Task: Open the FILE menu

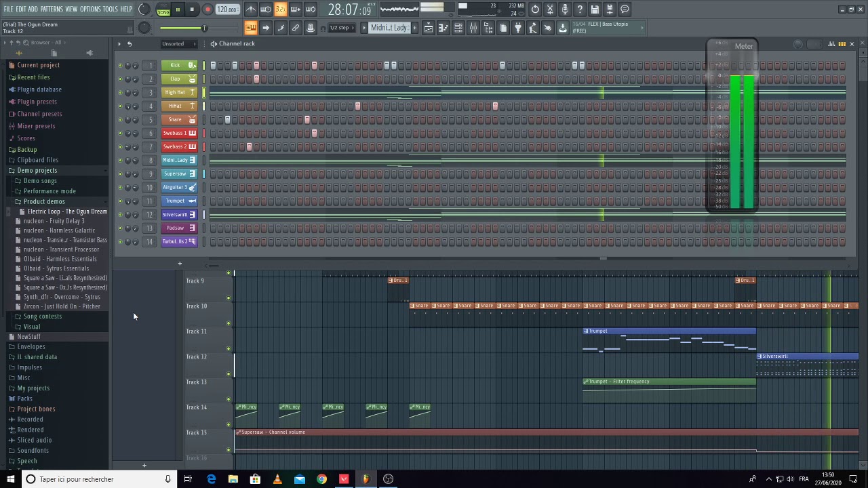Action: [9, 9]
